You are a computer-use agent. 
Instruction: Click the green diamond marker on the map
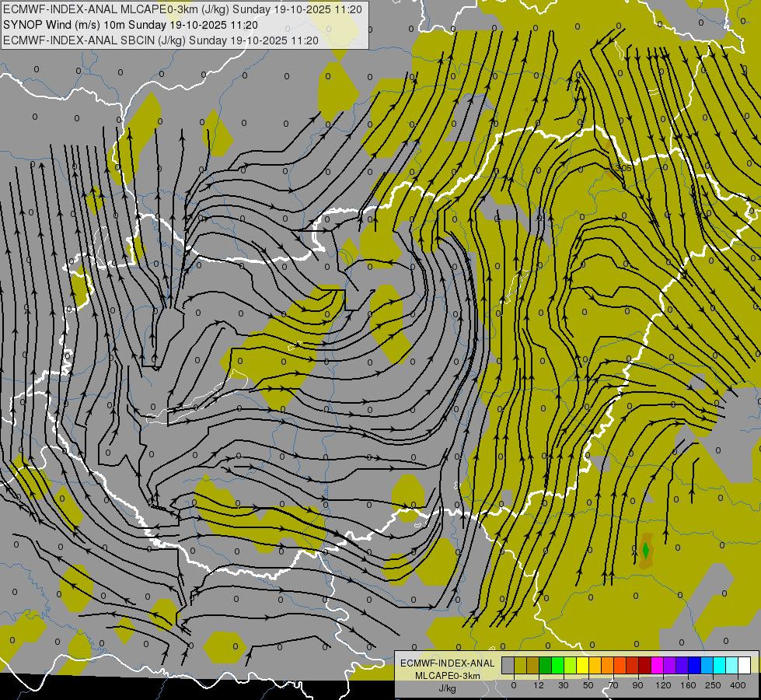tap(645, 550)
